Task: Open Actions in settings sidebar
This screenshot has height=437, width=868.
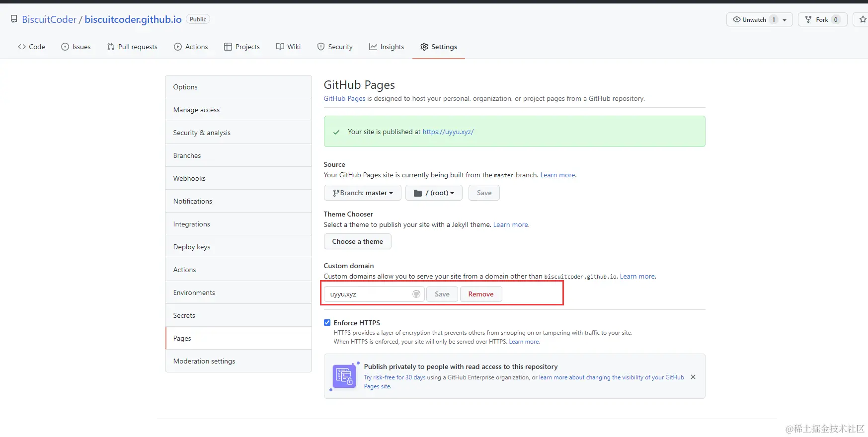Action: [238, 270]
